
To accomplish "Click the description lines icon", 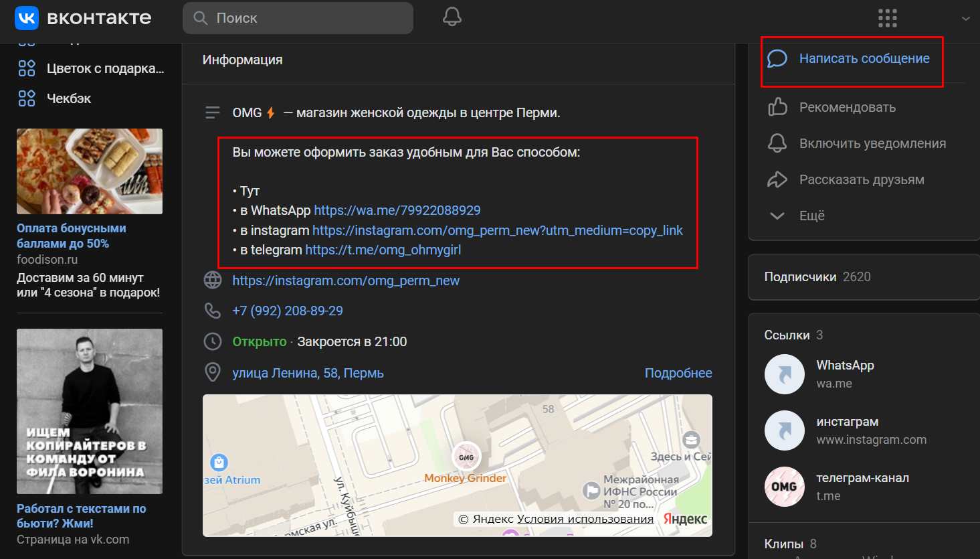I will click(213, 112).
